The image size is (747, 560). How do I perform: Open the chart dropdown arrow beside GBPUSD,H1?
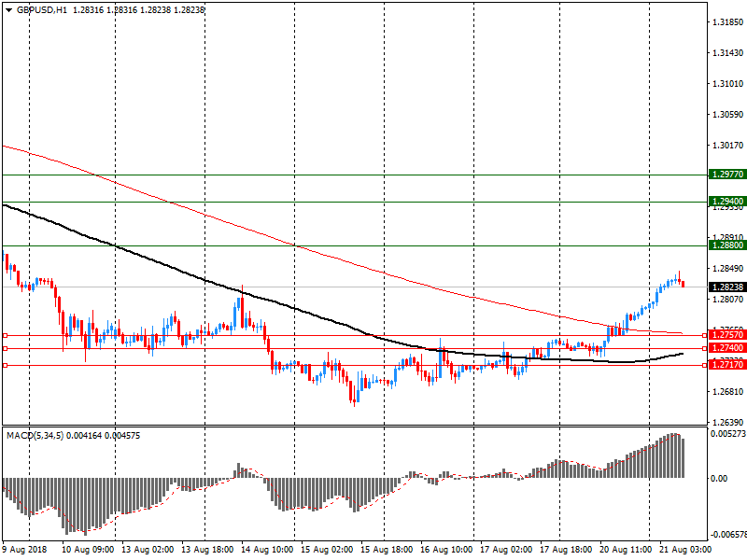pos(8,10)
